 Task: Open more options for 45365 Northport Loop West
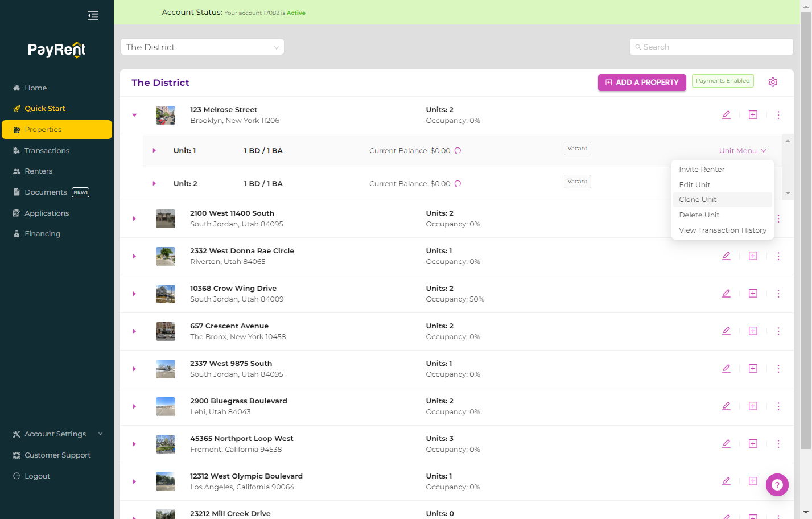tap(778, 444)
